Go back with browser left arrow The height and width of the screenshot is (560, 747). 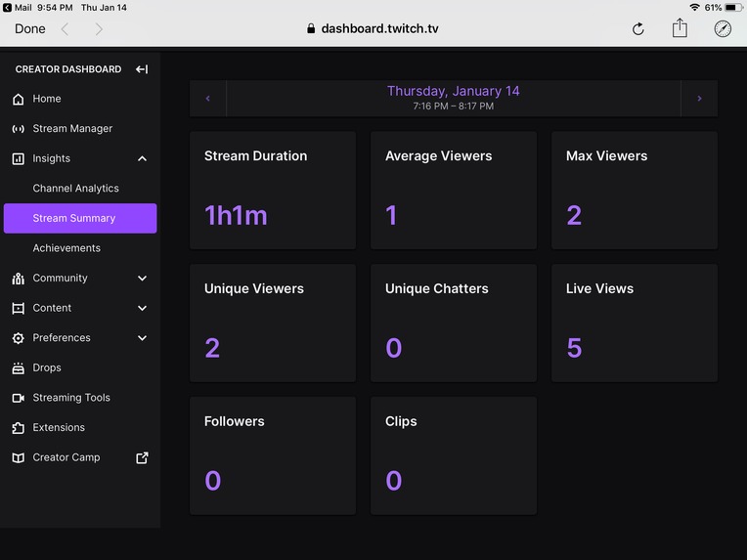coord(66,29)
